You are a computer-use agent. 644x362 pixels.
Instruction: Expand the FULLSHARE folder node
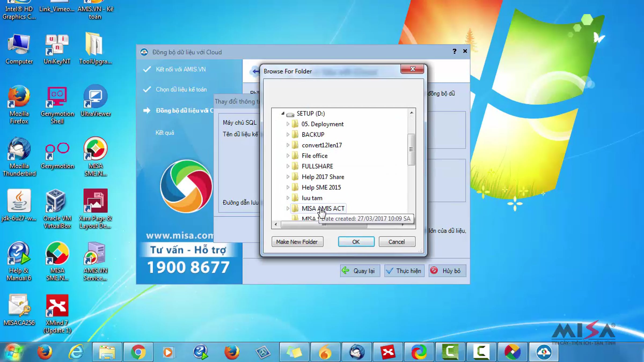[288, 166]
